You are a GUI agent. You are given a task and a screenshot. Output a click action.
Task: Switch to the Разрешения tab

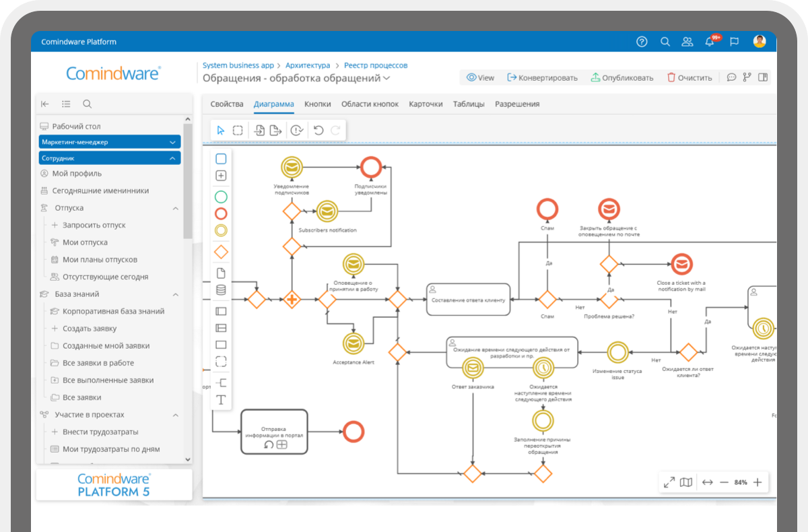(x=517, y=104)
